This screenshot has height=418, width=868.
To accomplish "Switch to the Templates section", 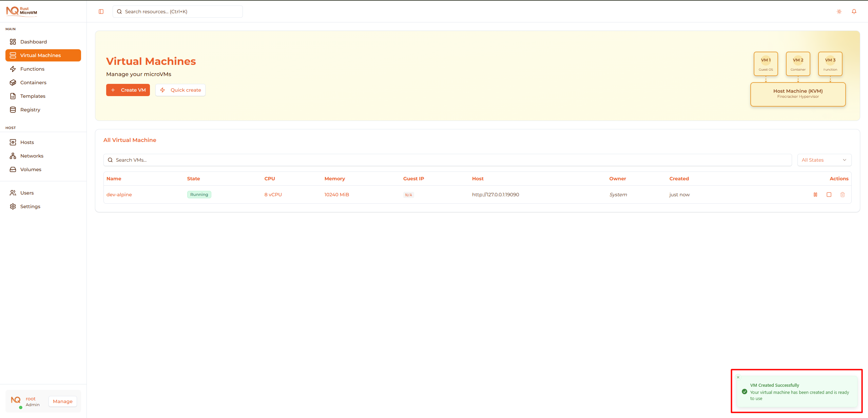I will tap(33, 96).
